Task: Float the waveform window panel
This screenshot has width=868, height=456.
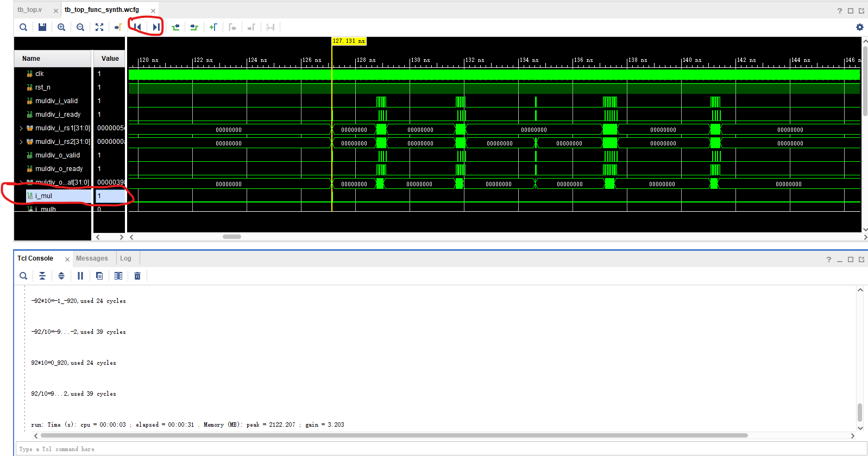Action: [x=861, y=11]
